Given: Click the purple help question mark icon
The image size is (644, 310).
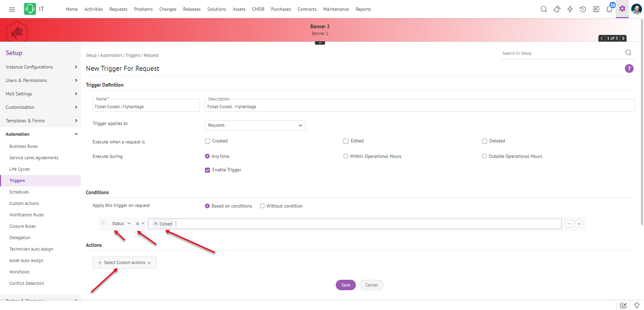Looking at the screenshot, I should pyautogui.click(x=629, y=69).
